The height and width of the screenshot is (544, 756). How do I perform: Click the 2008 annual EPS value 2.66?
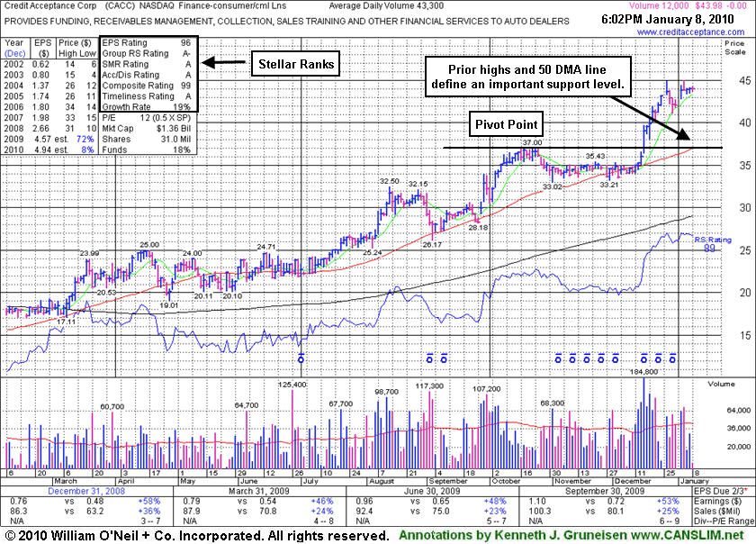[41, 129]
